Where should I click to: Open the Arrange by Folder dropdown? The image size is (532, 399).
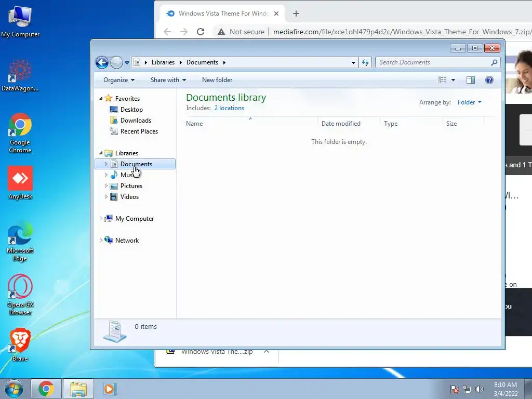[x=470, y=102]
